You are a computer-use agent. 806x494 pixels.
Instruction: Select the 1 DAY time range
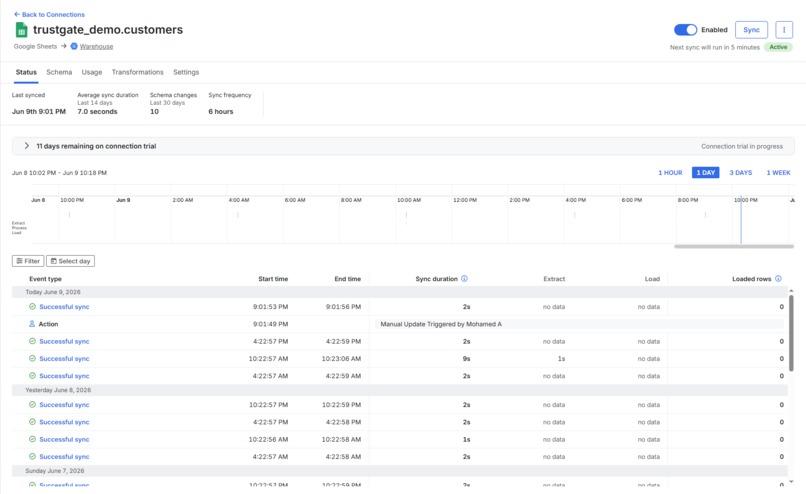tap(705, 173)
